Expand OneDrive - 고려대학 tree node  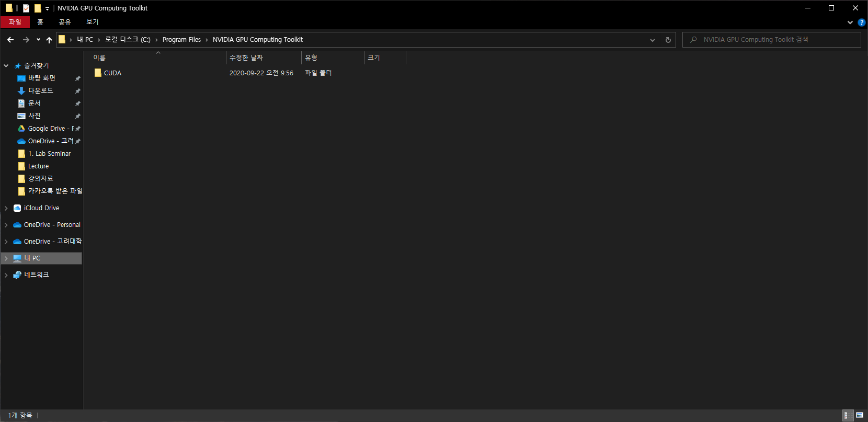(6, 242)
